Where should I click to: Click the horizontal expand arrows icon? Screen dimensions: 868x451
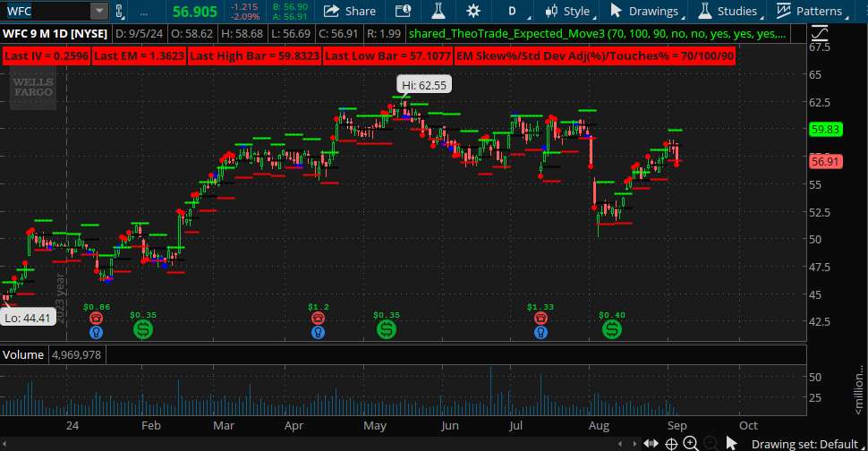pos(651,443)
